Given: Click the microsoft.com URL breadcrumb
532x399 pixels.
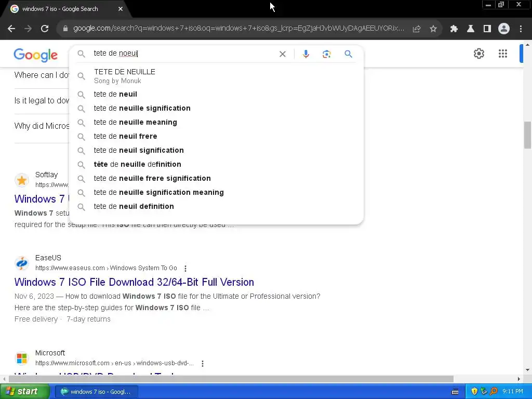Looking at the screenshot, I should [x=114, y=363].
